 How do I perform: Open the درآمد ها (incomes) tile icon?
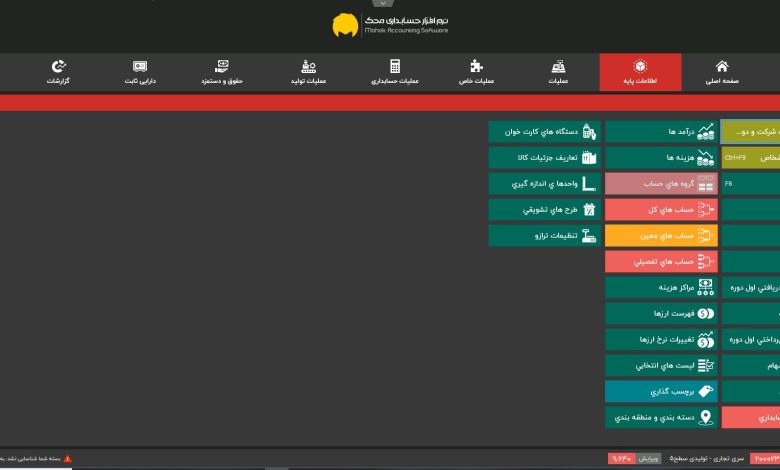[x=705, y=132]
